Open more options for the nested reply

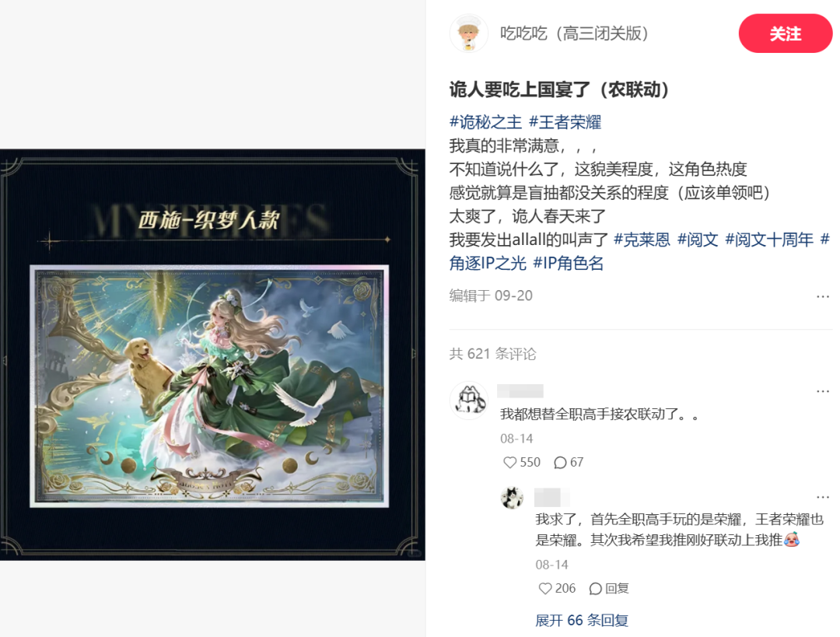[x=823, y=497]
